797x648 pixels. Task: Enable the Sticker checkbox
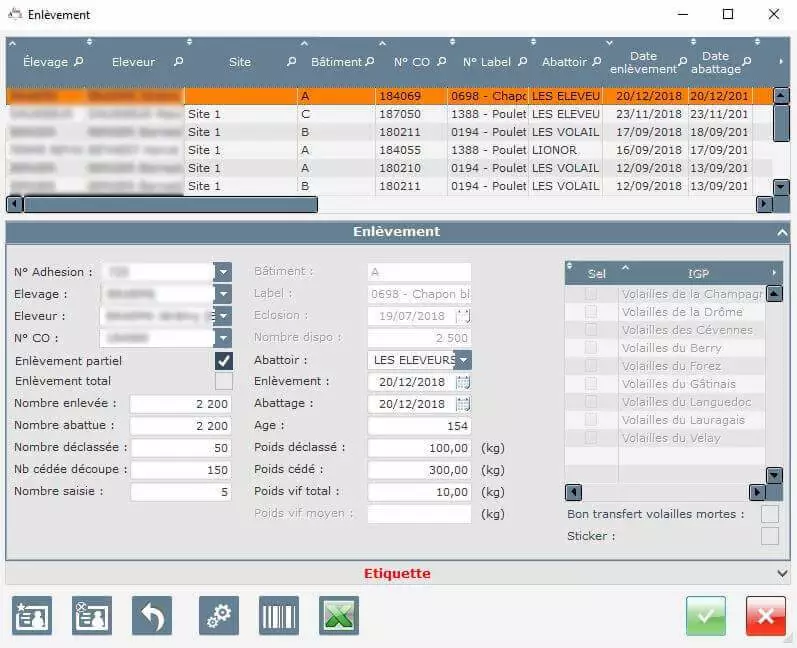tap(770, 536)
